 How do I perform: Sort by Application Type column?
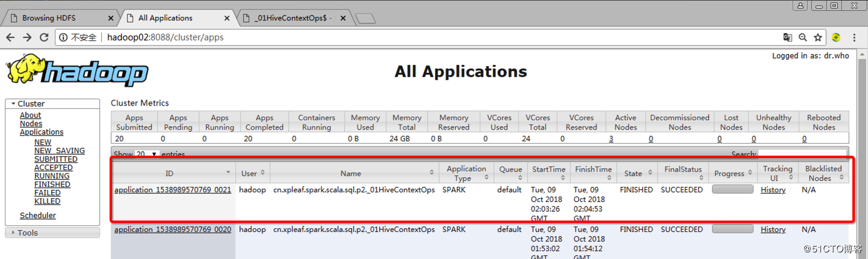click(x=466, y=173)
